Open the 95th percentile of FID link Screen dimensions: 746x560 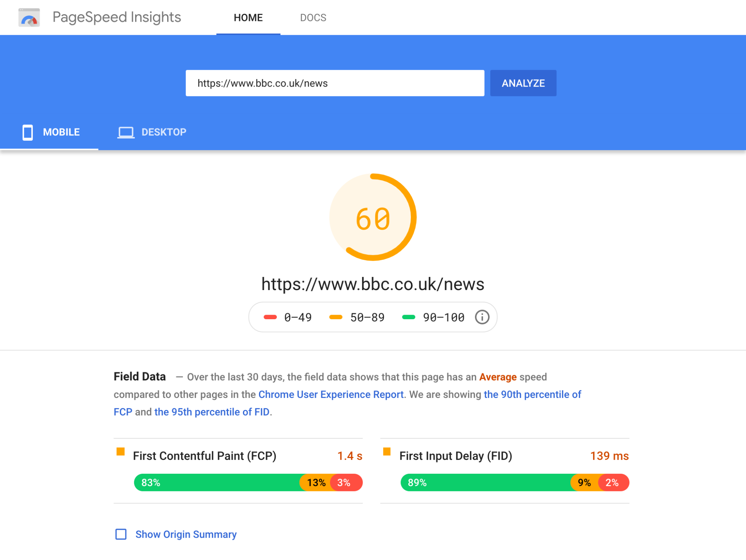point(212,412)
